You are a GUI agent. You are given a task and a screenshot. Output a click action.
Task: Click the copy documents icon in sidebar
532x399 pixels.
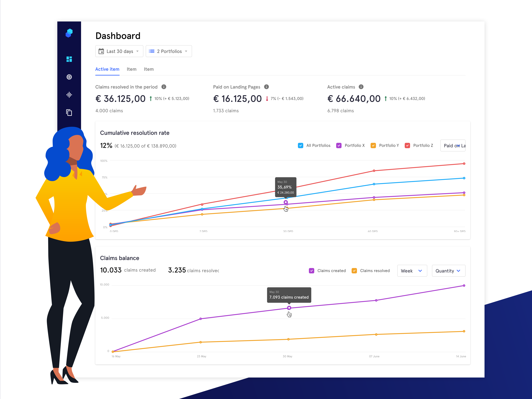[x=69, y=113]
